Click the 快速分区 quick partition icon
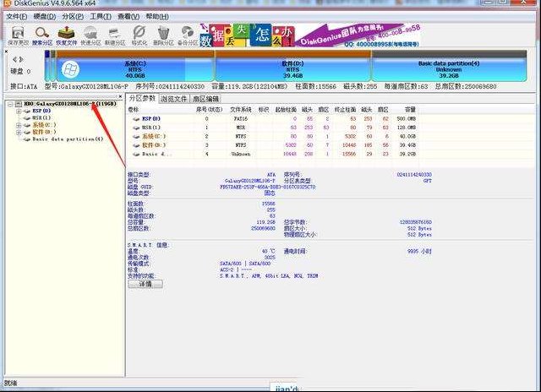This screenshot has width=541, height=392. [x=90, y=35]
